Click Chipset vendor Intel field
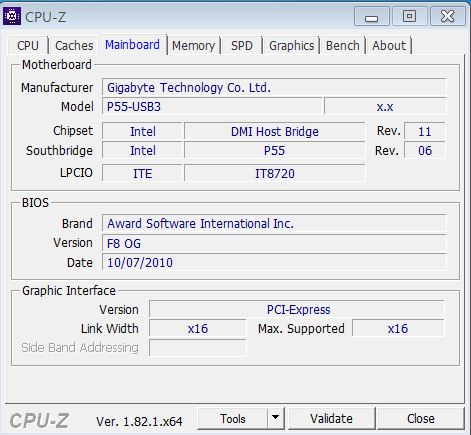The height and width of the screenshot is (435, 471). tap(142, 131)
